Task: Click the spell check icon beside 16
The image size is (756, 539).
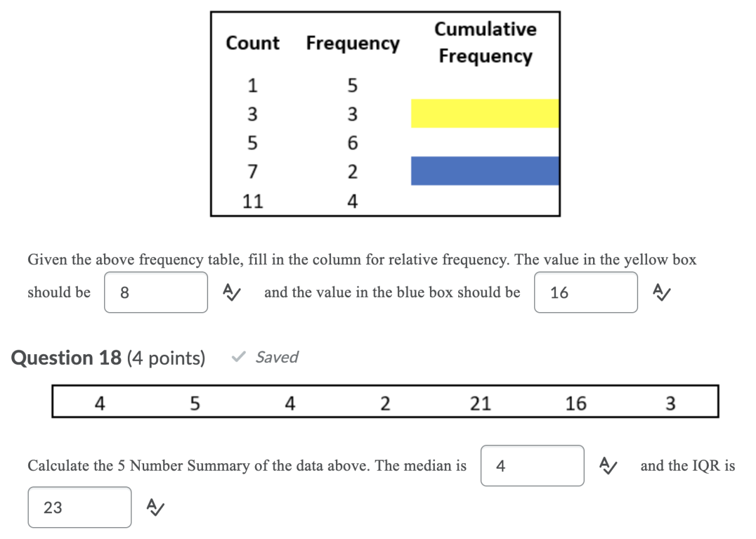Action: (x=662, y=292)
